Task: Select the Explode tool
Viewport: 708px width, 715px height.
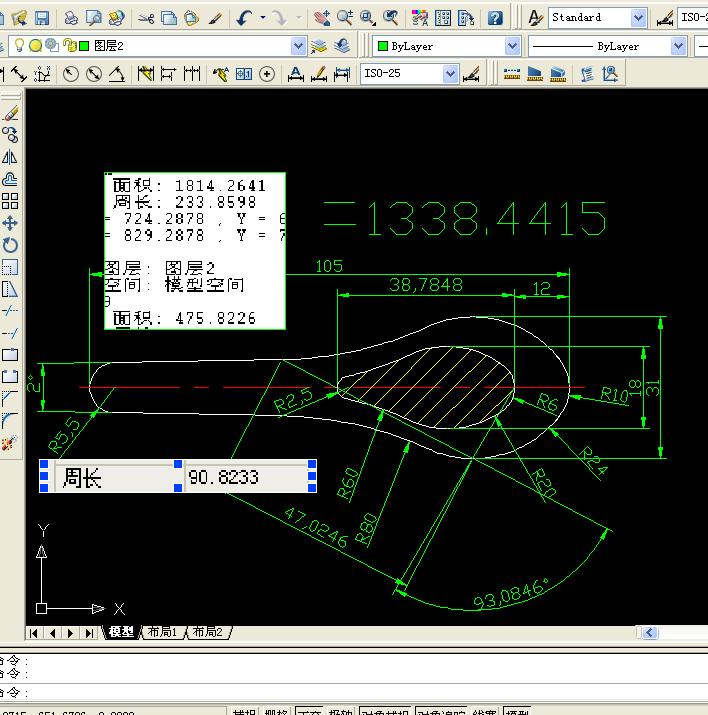Action: tap(10, 442)
